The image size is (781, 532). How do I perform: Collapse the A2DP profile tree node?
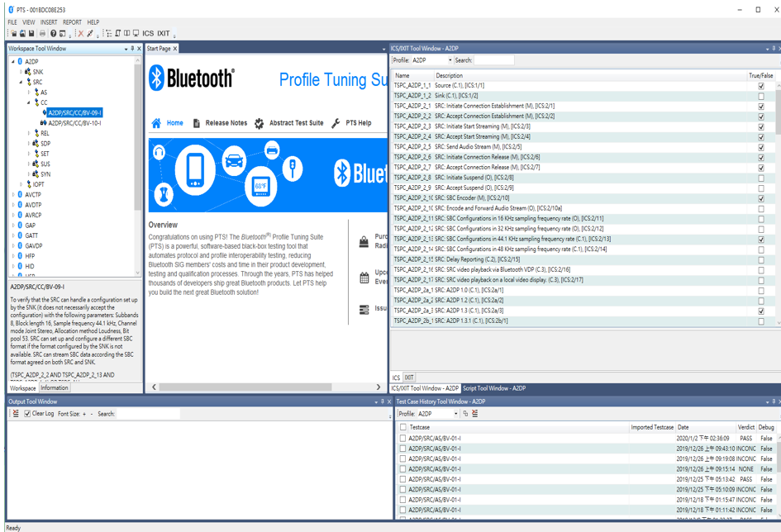pos(13,62)
